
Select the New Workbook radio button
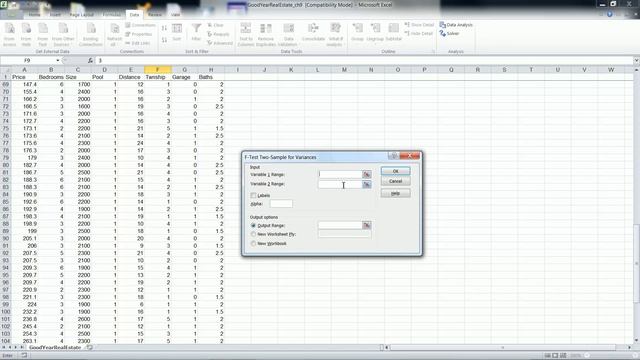click(253, 244)
